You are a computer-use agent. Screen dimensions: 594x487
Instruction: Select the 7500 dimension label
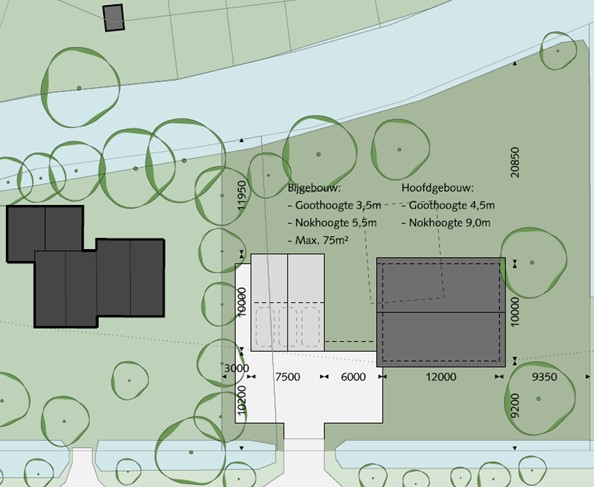point(288,377)
